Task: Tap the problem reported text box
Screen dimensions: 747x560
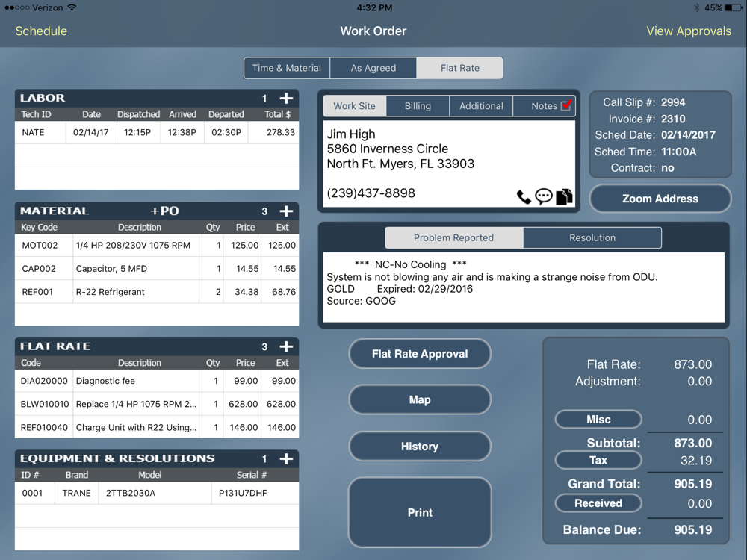Action: 524,287
